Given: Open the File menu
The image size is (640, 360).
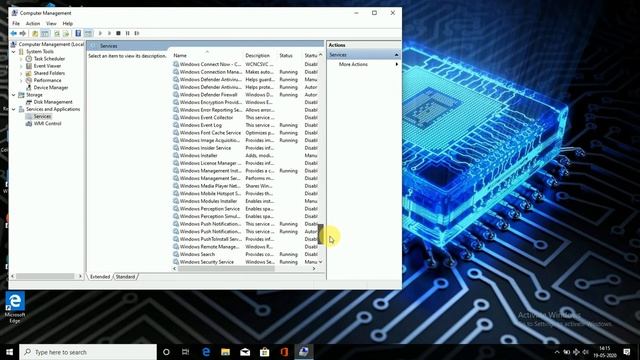Looking at the screenshot, I should [16, 24].
